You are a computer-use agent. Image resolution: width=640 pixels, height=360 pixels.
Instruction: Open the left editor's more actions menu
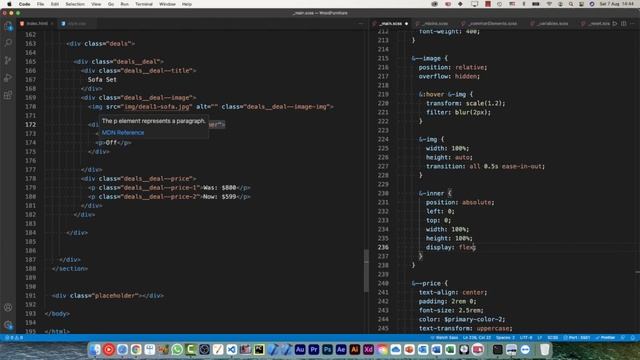(360, 24)
